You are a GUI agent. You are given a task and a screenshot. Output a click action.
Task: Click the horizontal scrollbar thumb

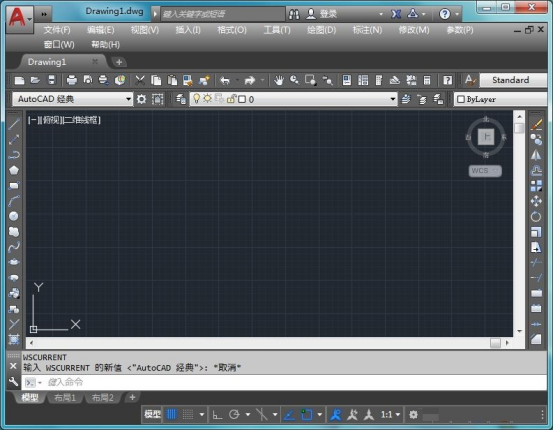495,343
